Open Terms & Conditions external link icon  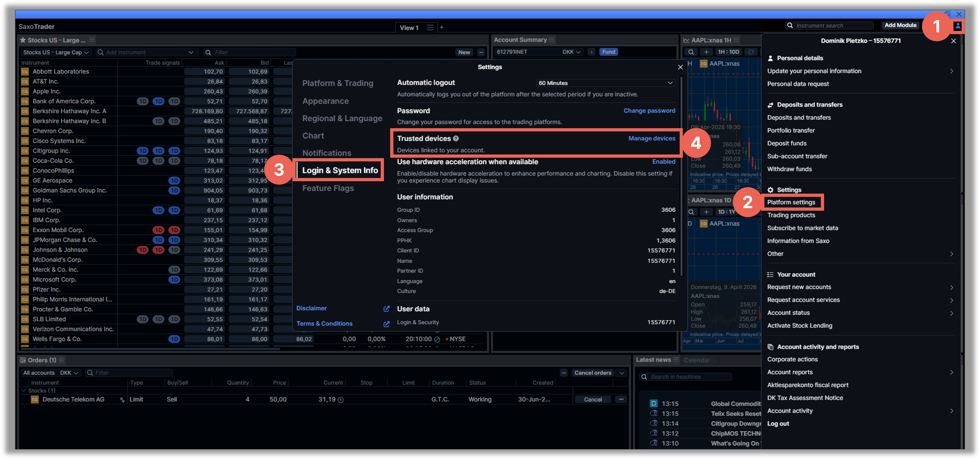[386, 324]
